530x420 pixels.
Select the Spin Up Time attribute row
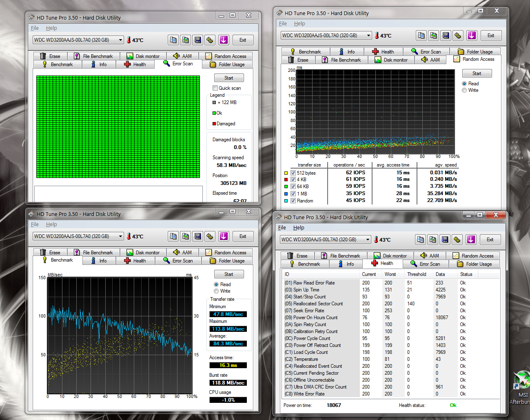390,290
